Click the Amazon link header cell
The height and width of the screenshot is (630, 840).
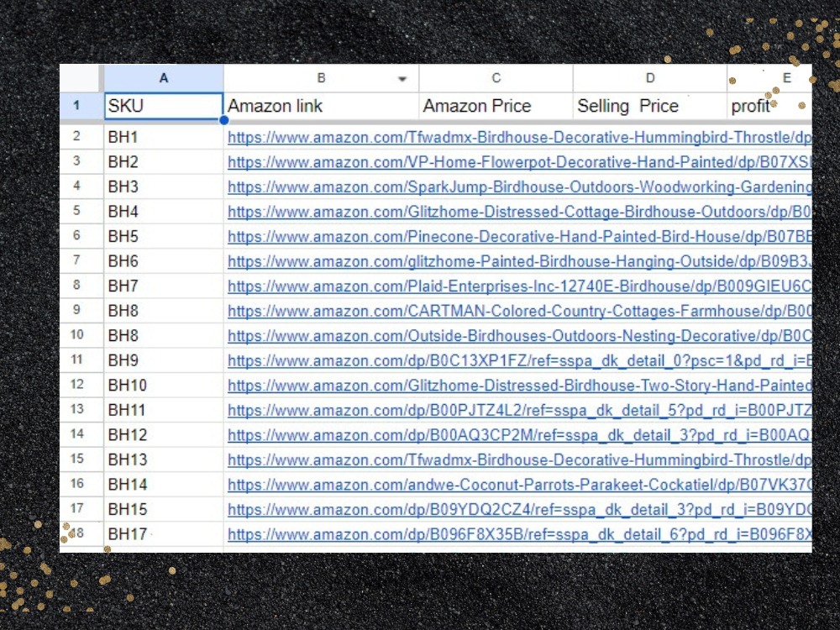(321, 106)
